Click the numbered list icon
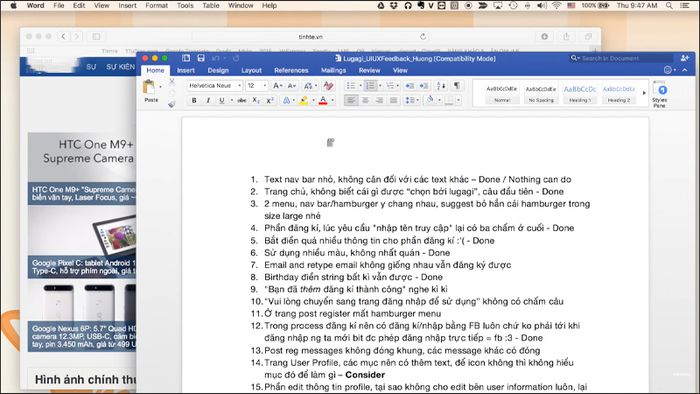 [371, 86]
